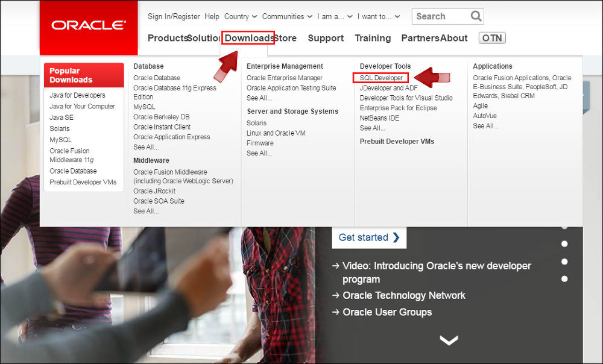Click See All under Database

(x=146, y=147)
